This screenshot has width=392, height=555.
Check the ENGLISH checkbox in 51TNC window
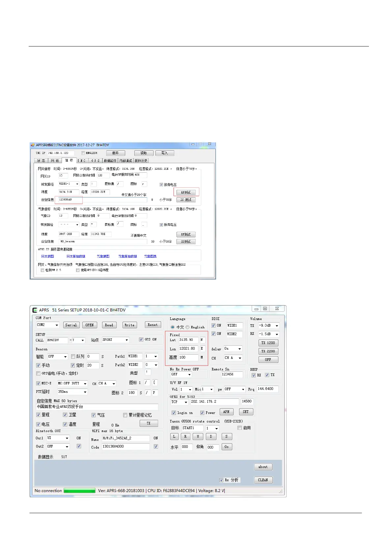point(83,153)
